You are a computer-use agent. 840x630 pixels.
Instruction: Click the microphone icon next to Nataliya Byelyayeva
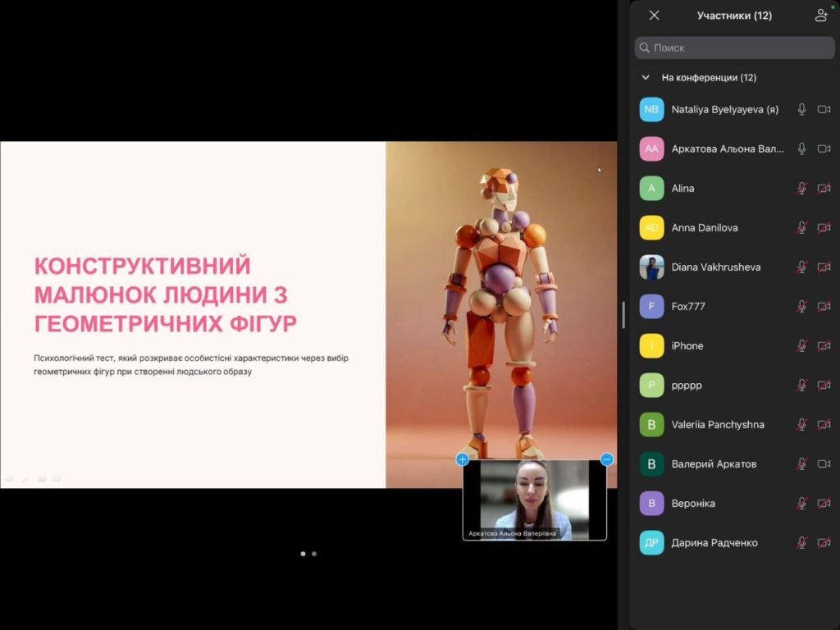click(x=801, y=109)
